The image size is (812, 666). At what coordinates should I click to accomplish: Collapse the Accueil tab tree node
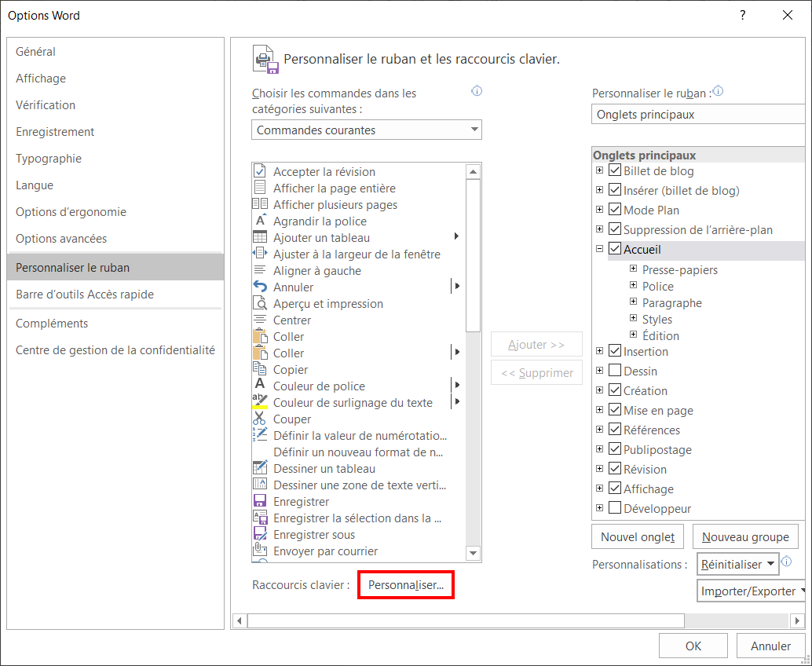tap(600, 249)
